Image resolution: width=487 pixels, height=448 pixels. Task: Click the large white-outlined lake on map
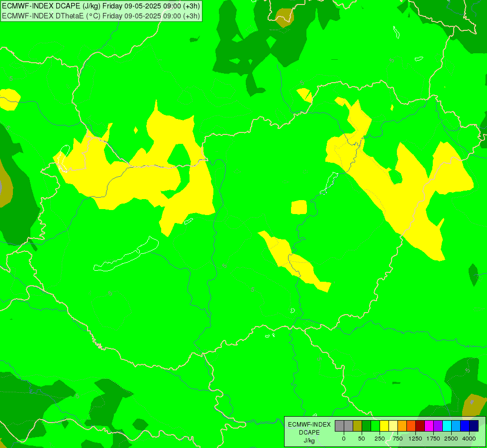127,254
